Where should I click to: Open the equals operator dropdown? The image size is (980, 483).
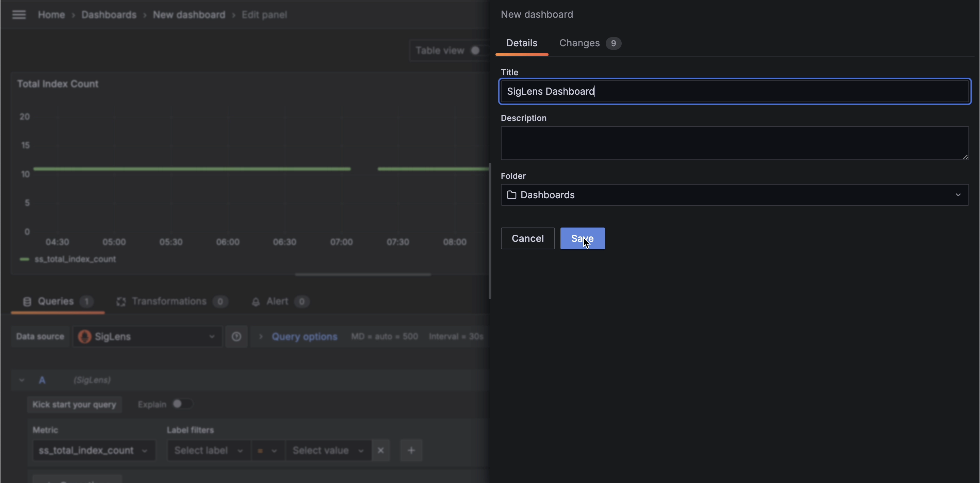[267, 451]
